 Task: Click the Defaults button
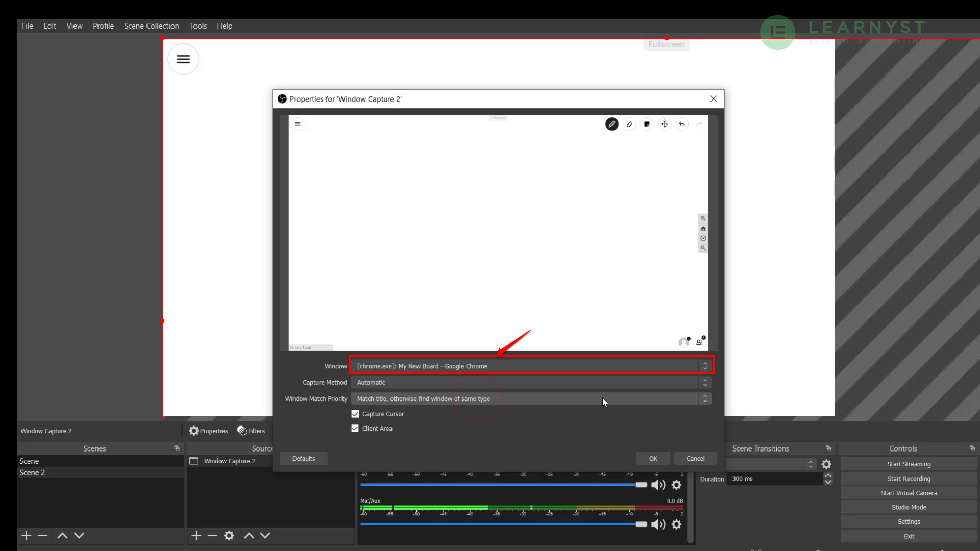304,458
